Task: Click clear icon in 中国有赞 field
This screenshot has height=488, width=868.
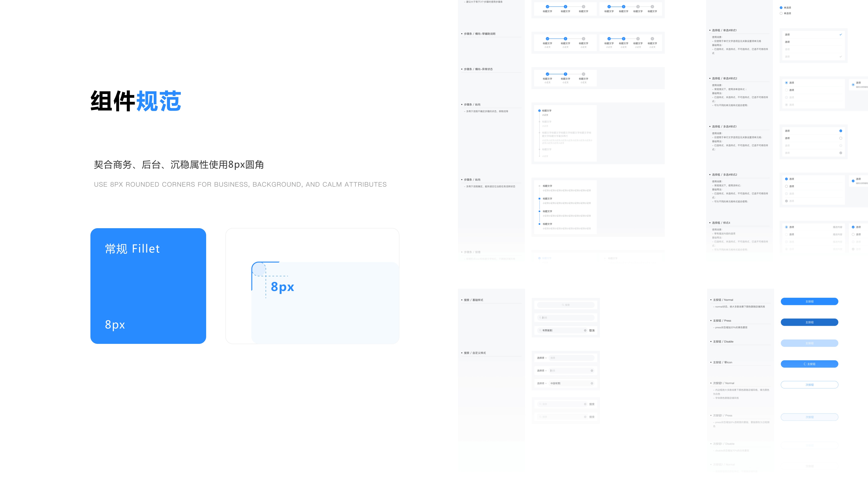Action: (x=592, y=383)
